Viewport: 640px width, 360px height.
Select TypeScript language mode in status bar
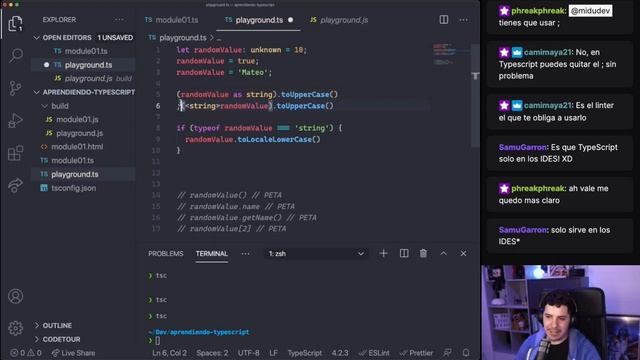[x=304, y=353]
